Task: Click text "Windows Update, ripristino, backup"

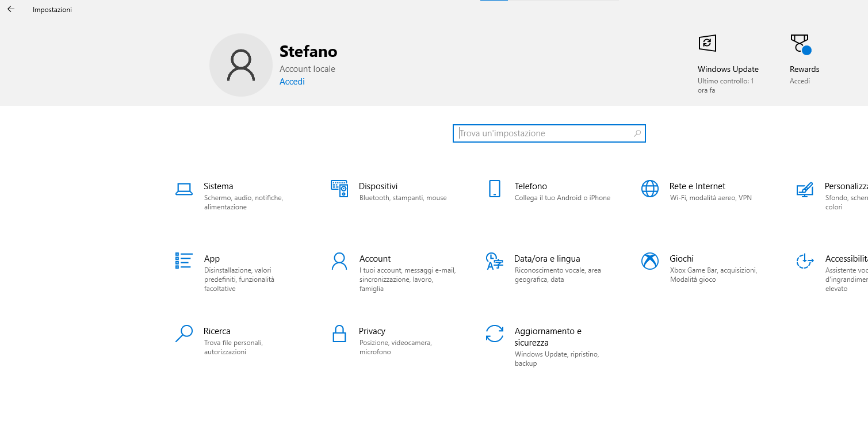Action: pos(557,359)
